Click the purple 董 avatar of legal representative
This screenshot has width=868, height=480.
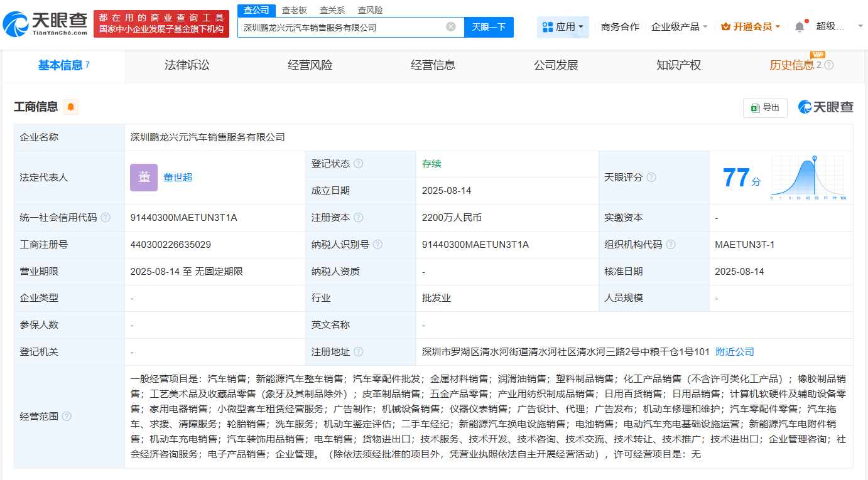(143, 177)
